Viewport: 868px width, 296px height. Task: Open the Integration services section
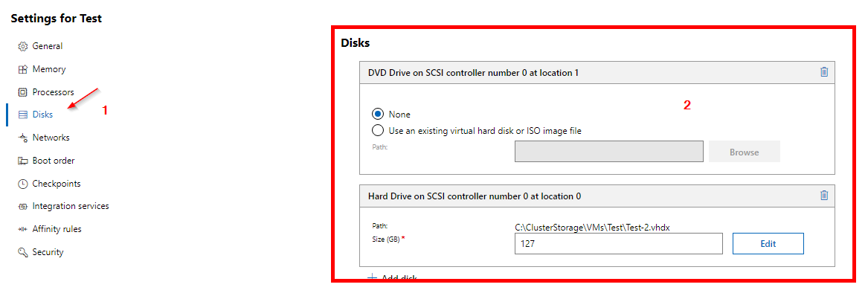(64, 206)
